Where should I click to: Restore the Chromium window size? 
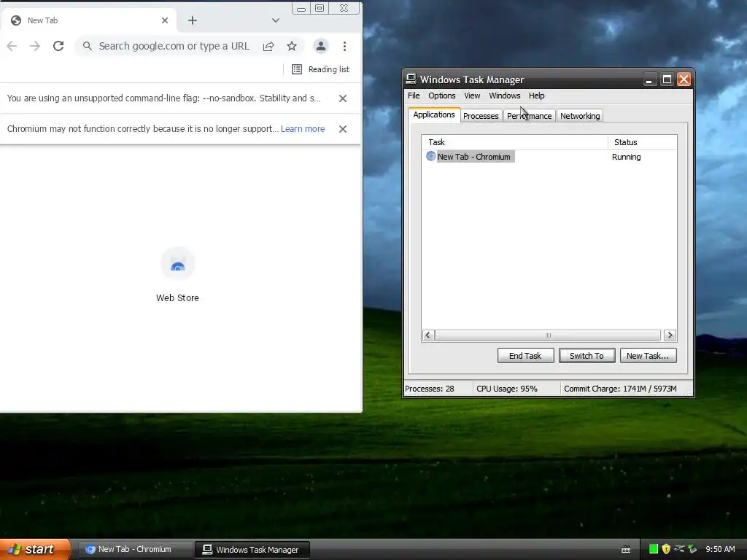point(320,9)
